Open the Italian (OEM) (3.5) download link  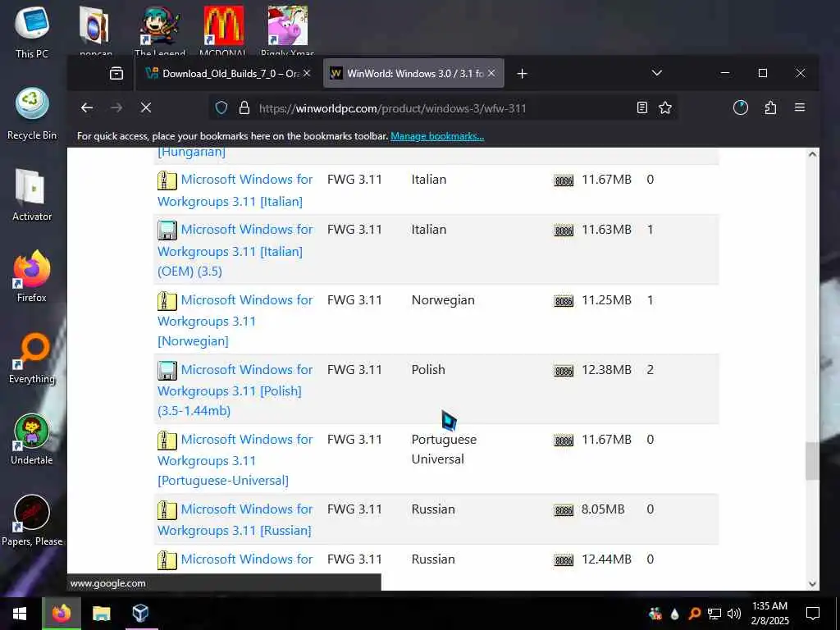click(x=235, y=249)
